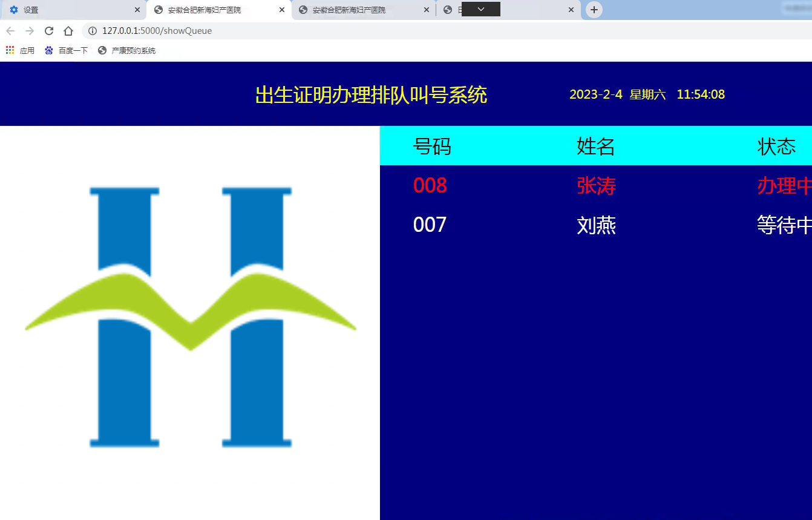812x520 pixels.
Task: Click the 状态 column header
Action: [x=776, y=146]
